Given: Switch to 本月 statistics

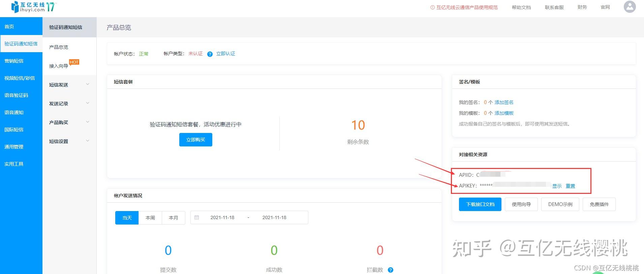Looking at the screenshot, I should 174,218.
